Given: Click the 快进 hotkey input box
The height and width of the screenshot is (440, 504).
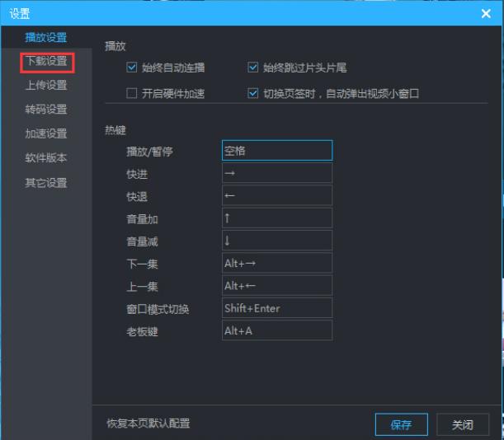Looking at the screenshot, I should pos(276,173).
